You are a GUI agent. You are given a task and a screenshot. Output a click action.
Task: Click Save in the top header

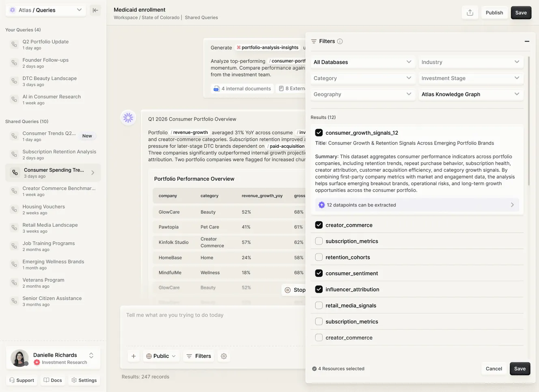(521, 13)
